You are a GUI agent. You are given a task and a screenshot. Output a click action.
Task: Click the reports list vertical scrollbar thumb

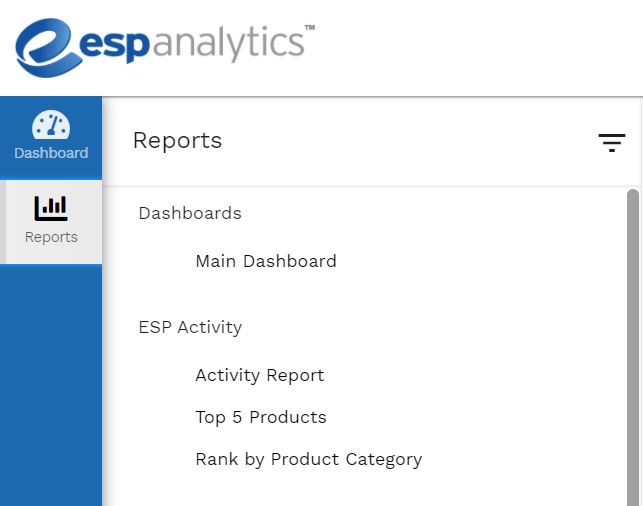(633, 348)
